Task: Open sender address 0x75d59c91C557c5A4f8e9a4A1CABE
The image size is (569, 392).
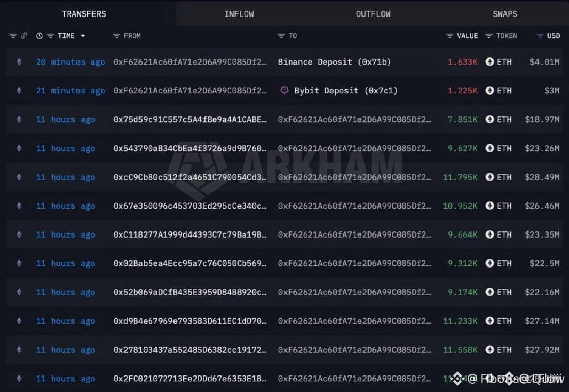Action: [190, 119]
